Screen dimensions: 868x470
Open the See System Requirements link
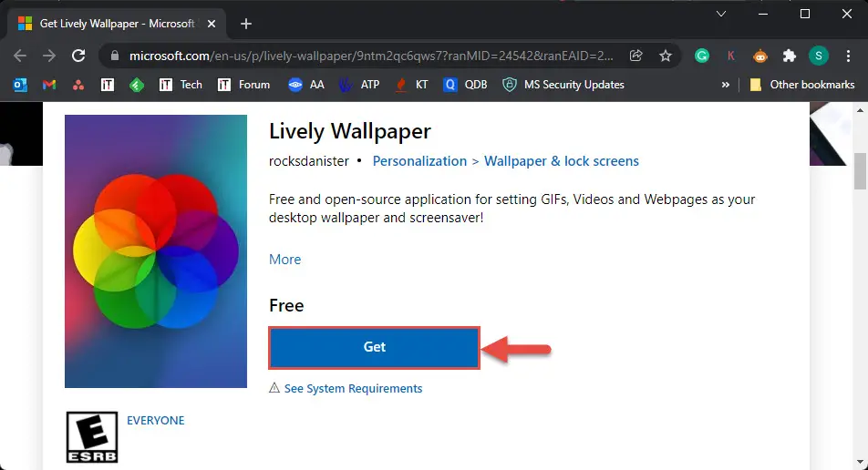[353, 389]
